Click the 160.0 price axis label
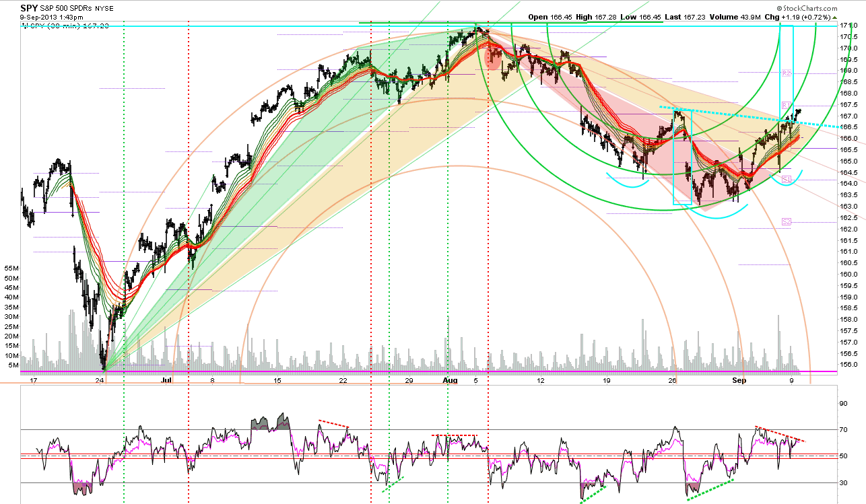Screen dimensions: 866x504 click(x=848, y=275)
